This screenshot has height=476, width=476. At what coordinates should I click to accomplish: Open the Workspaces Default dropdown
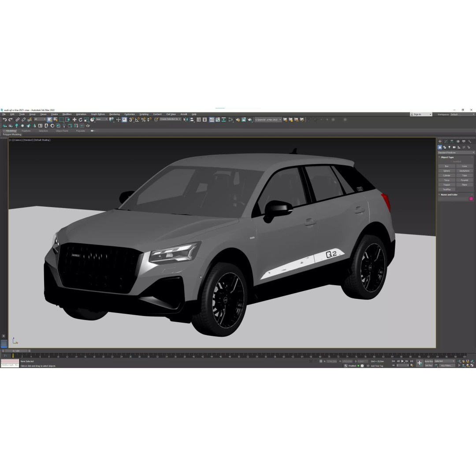click(x=462, y=115)
